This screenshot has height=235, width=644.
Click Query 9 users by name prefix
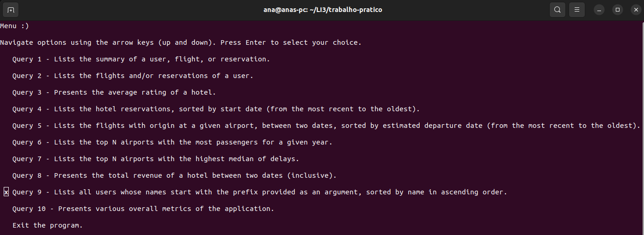pos(259,192)
